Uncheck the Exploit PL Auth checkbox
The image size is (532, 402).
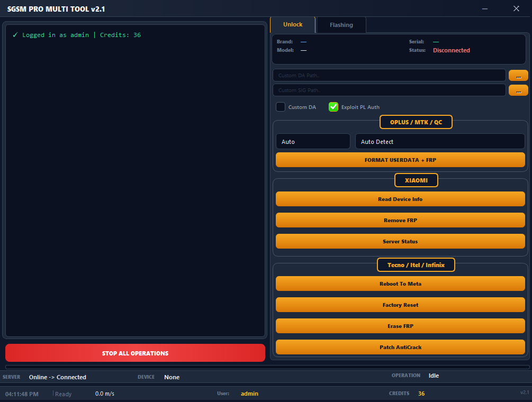(x=333, y=107)
